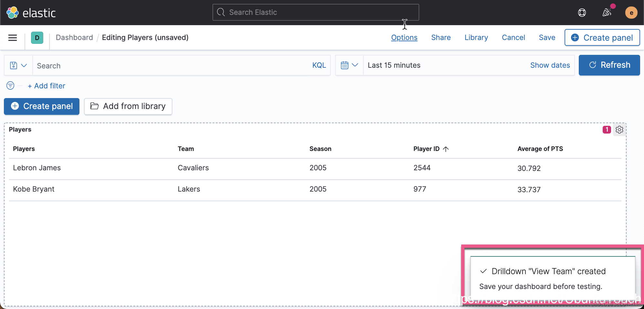Click the Drilldown View Team created toast

553,278
